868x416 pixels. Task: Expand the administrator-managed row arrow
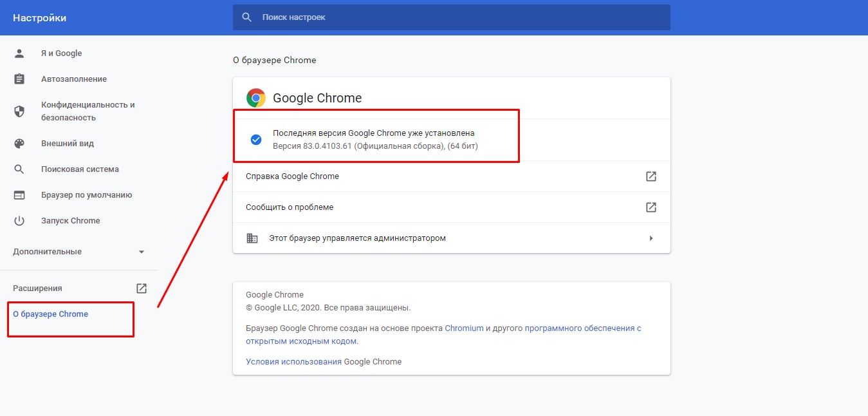click(x=651, y=238)
